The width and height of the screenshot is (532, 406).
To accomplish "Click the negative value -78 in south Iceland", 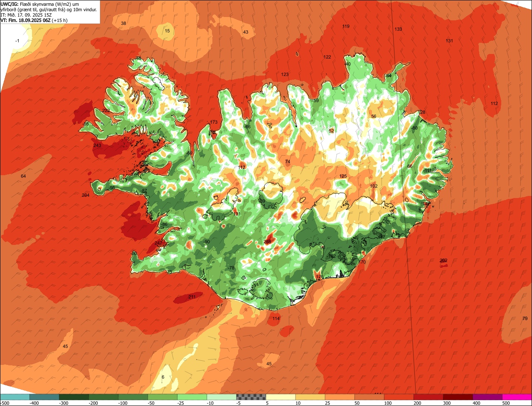I will 232,268.
